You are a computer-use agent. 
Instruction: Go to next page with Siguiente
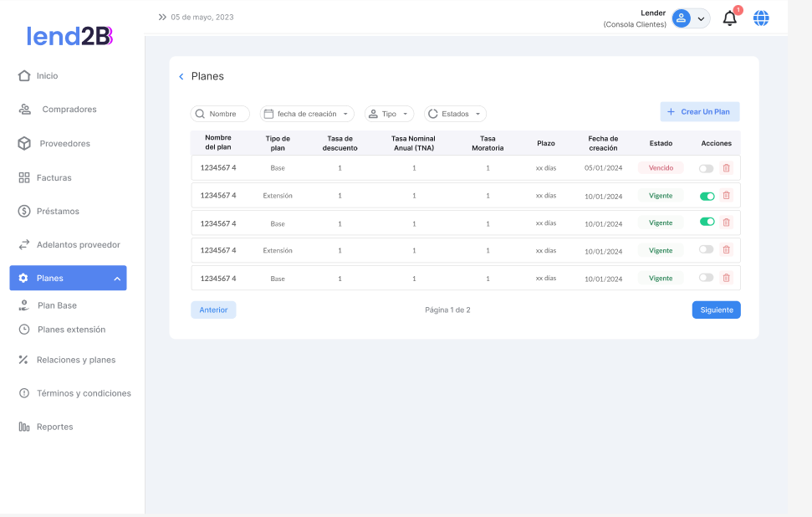tap(716, 310)
